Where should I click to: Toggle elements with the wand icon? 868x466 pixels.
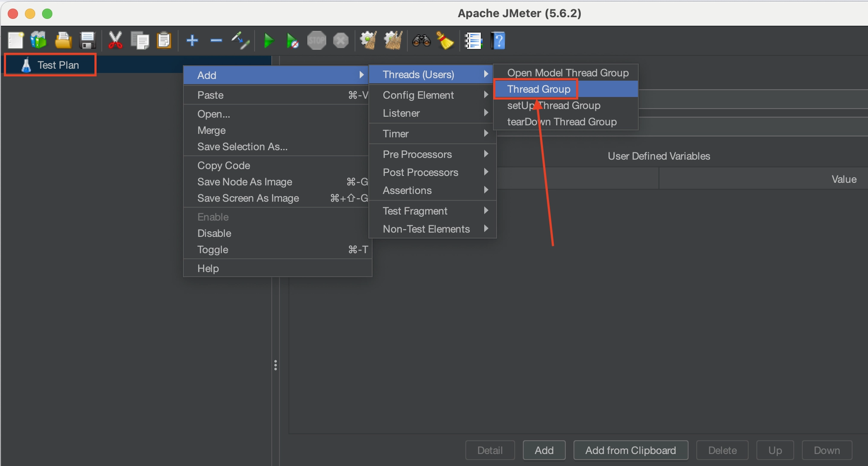(240, 41)
